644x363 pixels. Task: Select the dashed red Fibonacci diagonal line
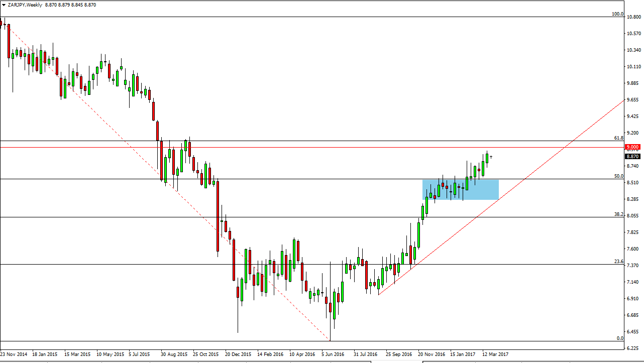tap(168, 183)
